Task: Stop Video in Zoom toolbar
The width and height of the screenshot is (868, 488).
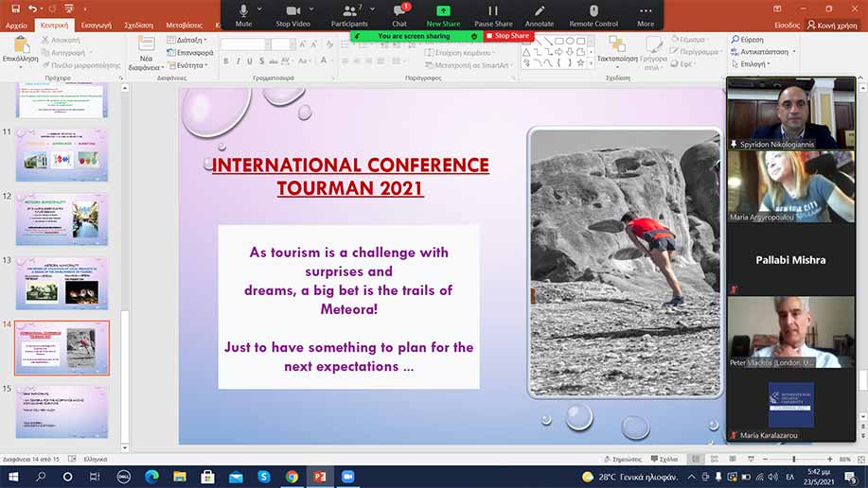Action: 292,15
